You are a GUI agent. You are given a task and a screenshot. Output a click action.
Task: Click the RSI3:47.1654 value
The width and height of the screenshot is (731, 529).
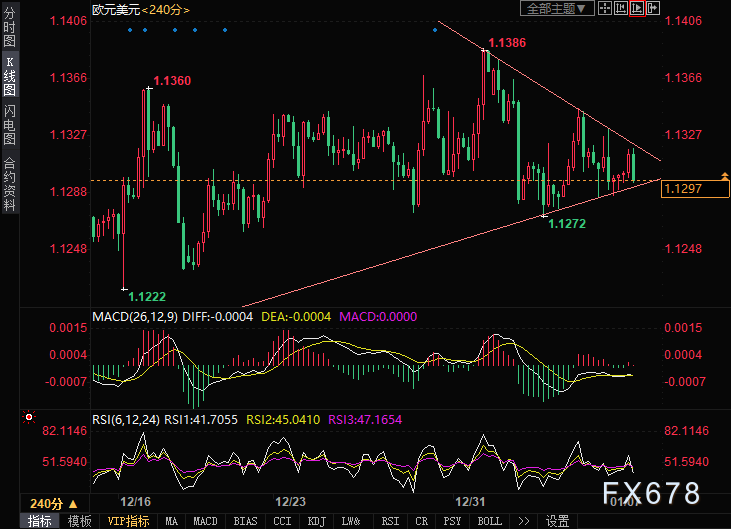tap(365, 420)
